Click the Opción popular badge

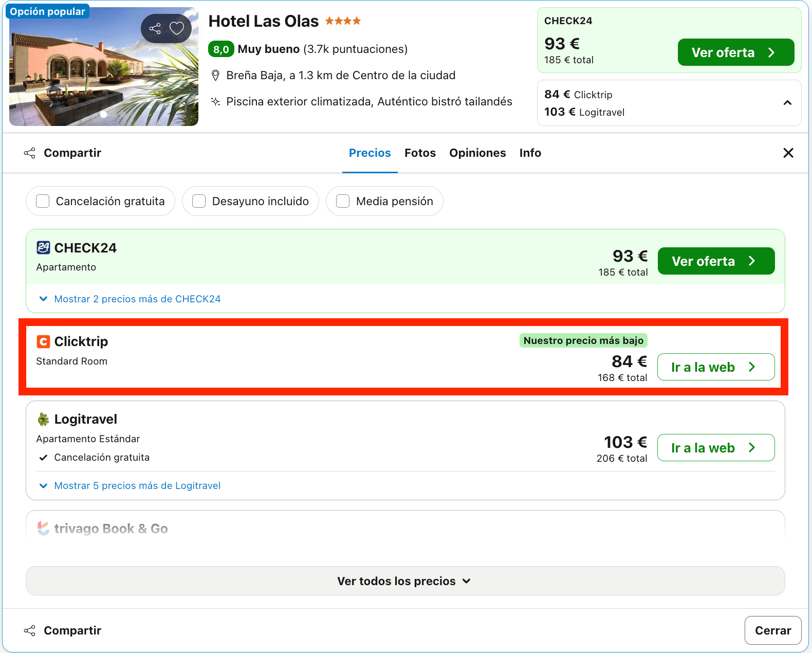click(47, 11)
